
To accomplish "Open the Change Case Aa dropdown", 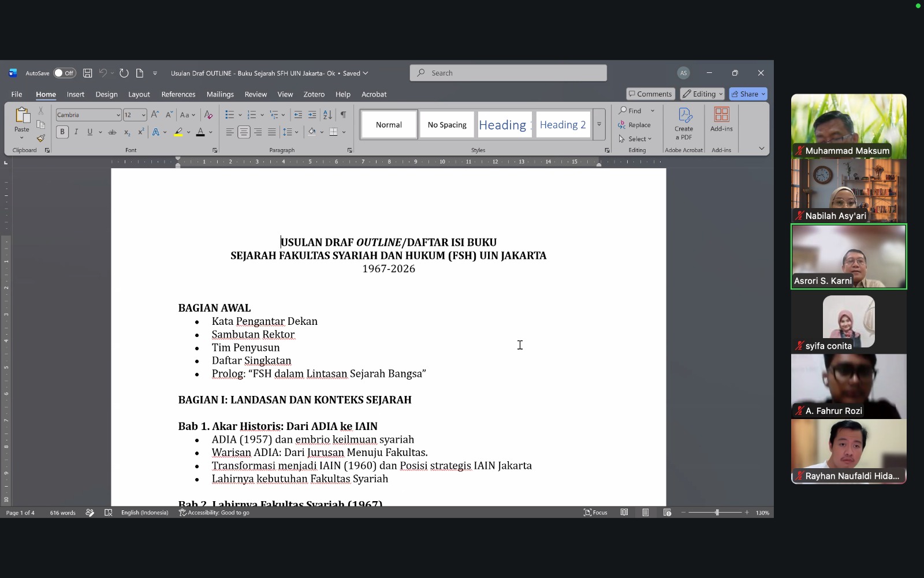I will (x=188, y=114).
